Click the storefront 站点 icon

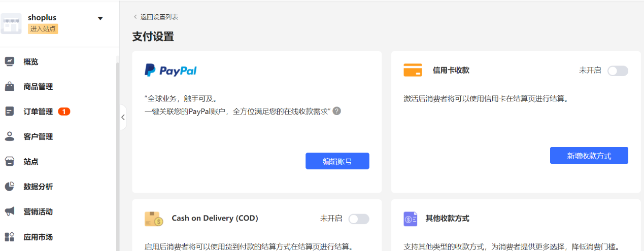[x=10, y=162]
